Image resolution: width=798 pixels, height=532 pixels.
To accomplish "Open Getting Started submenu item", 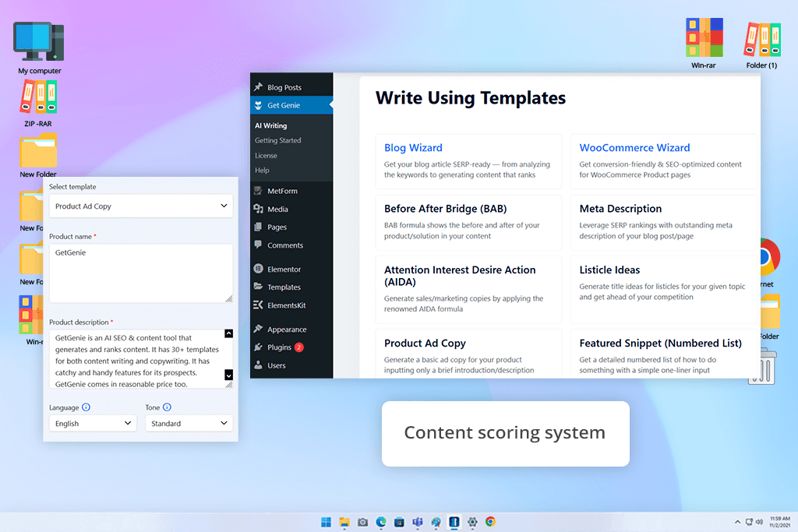I will coord(278,140).
